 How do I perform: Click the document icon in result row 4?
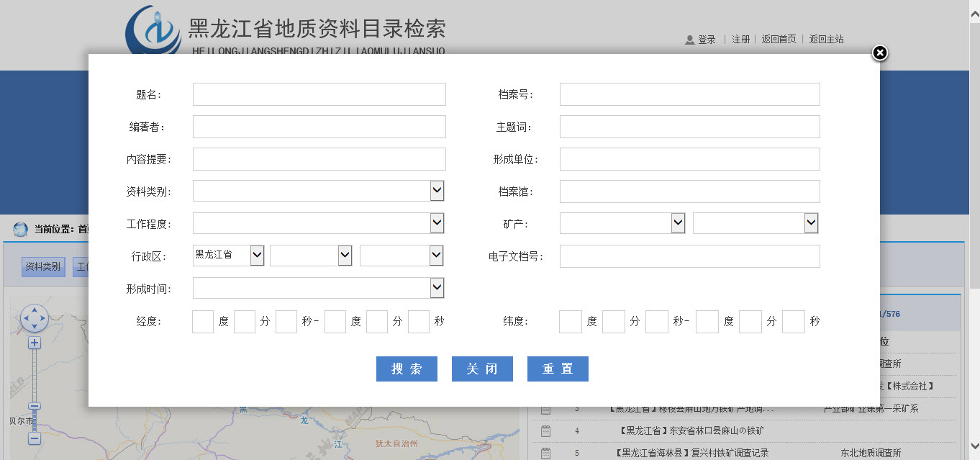coord(545,431)
